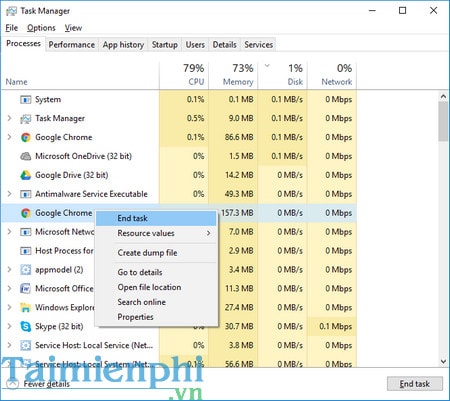Sort by the Memory column header
This screenshot has width=450, height=401.
click(x=233, y=76)
